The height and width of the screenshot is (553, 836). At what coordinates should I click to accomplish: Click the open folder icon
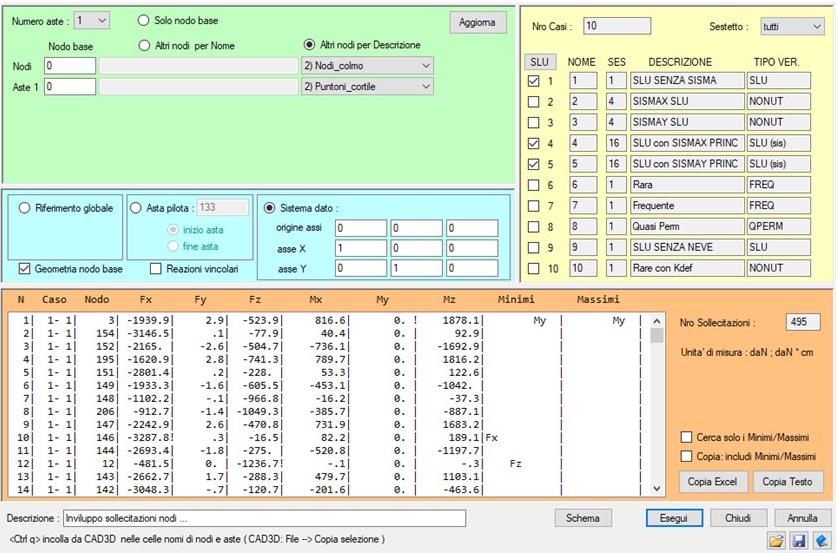[x=776, y=540]
